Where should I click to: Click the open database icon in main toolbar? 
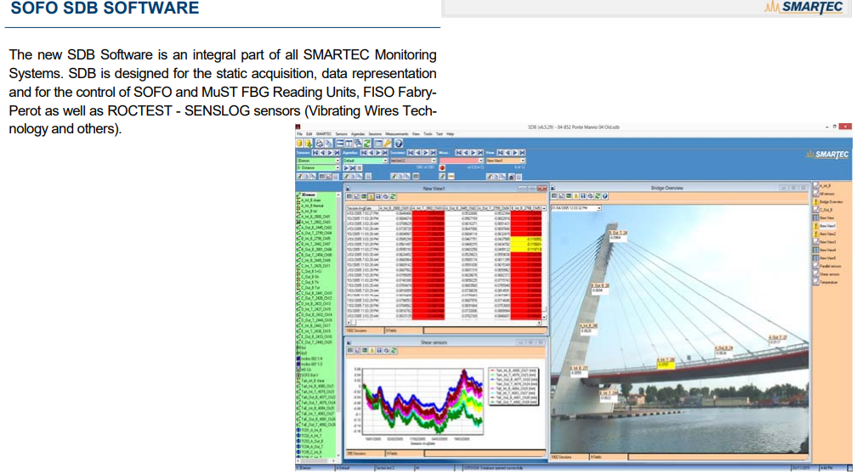coord(299,144)
